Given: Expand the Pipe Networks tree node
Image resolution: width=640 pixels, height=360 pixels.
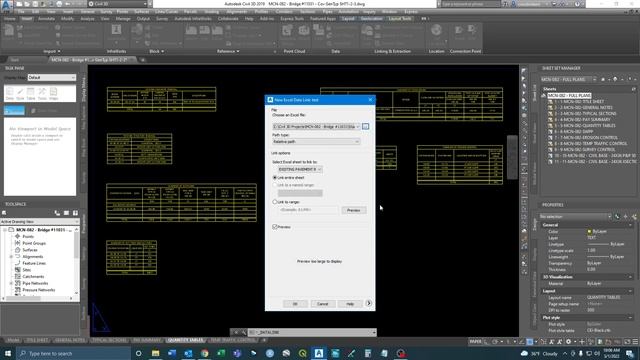Looking at the screenshot, I should (11, 283).
